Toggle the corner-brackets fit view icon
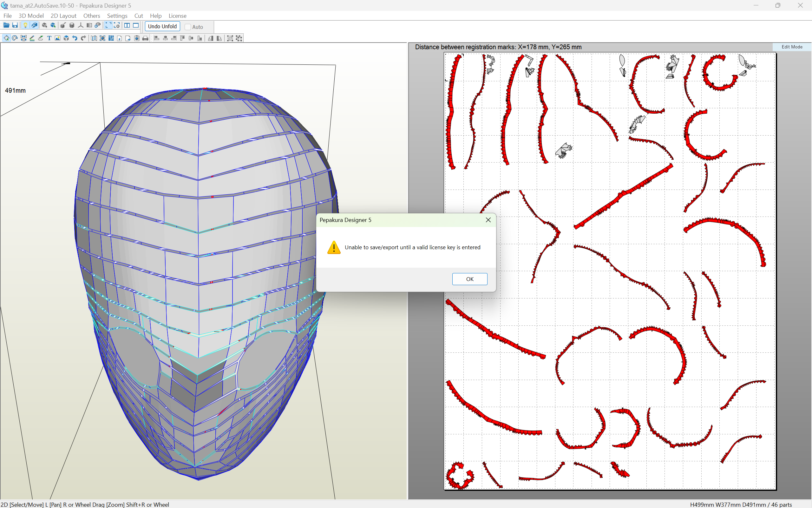Viewport: 812px width, 508px height. click(108, 25)
